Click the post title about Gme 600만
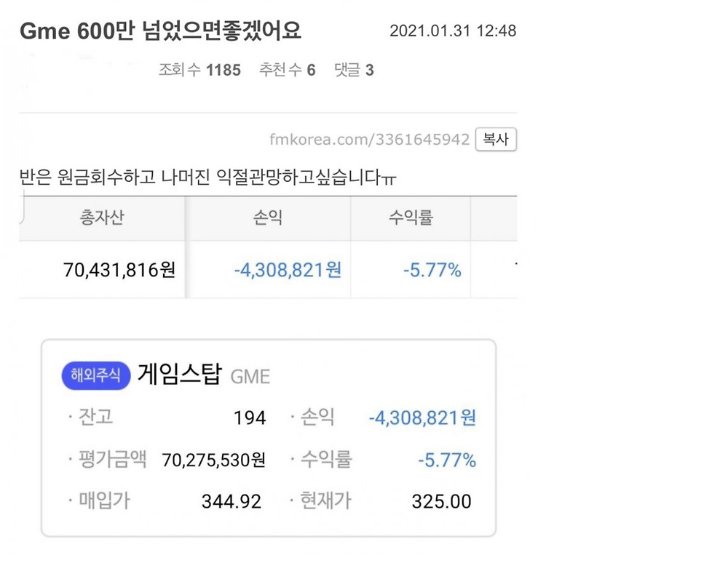The image size is (728, 563). (x=160, y=31)
